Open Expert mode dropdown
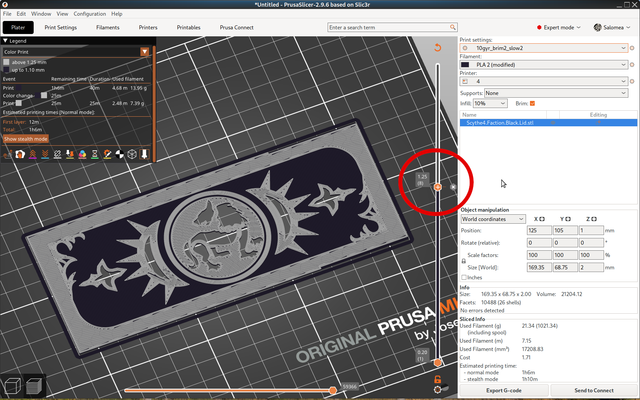 pos(558,27)
